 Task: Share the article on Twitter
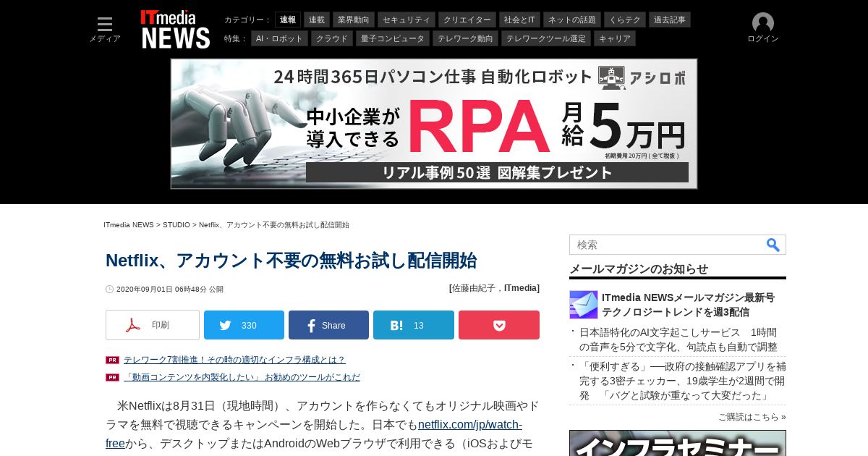point(244,325)
